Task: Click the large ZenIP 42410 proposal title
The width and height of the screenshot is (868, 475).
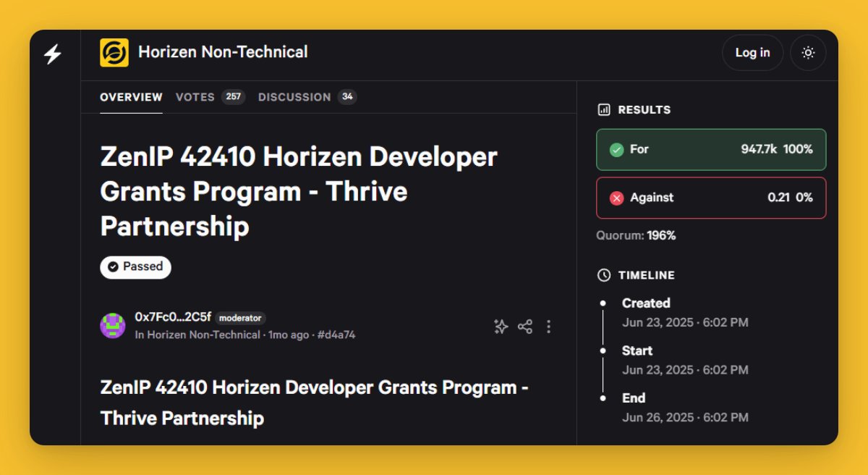Action: point(299,191)
